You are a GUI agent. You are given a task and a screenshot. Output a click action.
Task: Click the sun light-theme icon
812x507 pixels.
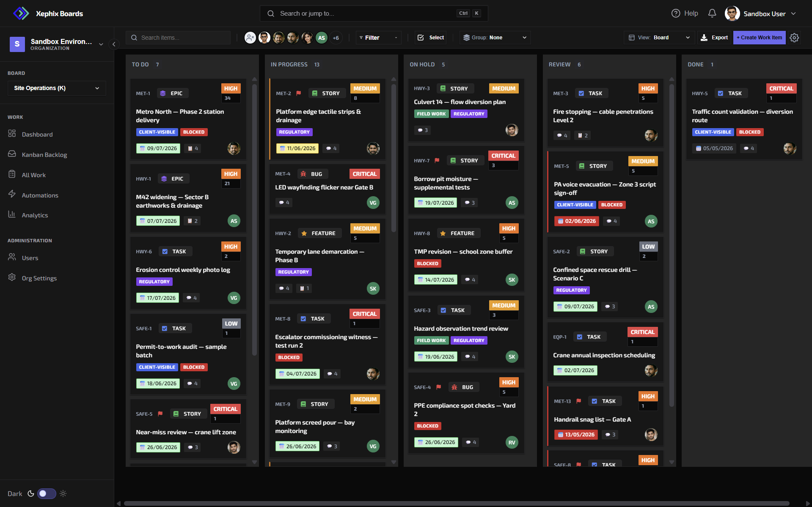coord(63,493)
